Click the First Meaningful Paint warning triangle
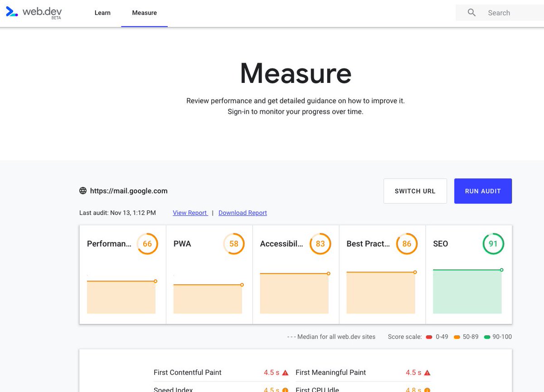The width and height of the screenshot is (544, 392). (x=427, y=373)
